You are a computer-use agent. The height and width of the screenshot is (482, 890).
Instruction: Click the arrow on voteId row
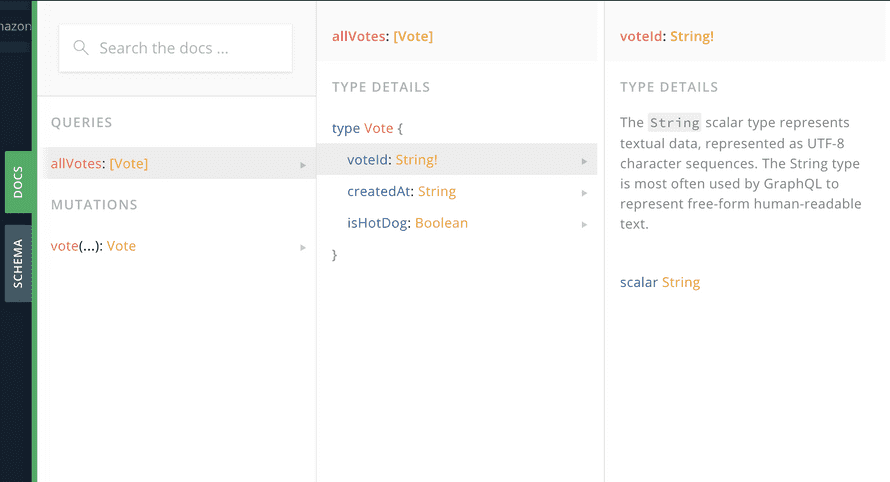(584, 160)
